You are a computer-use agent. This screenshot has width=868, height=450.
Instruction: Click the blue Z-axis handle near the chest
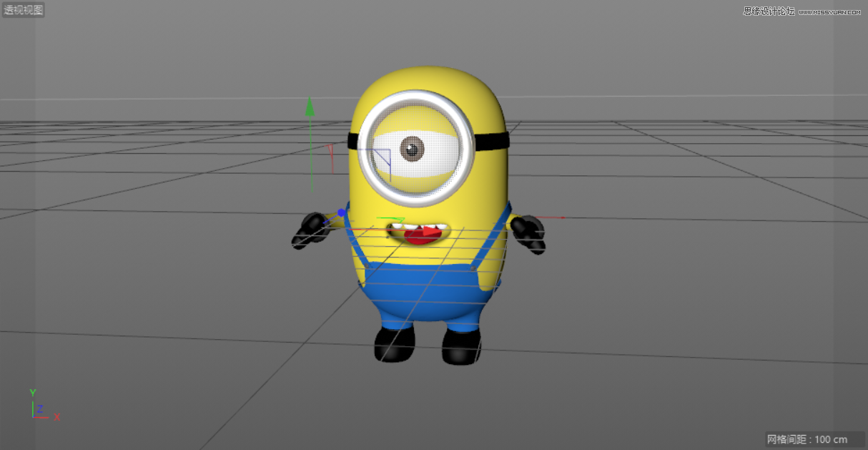tap(341, 212)
